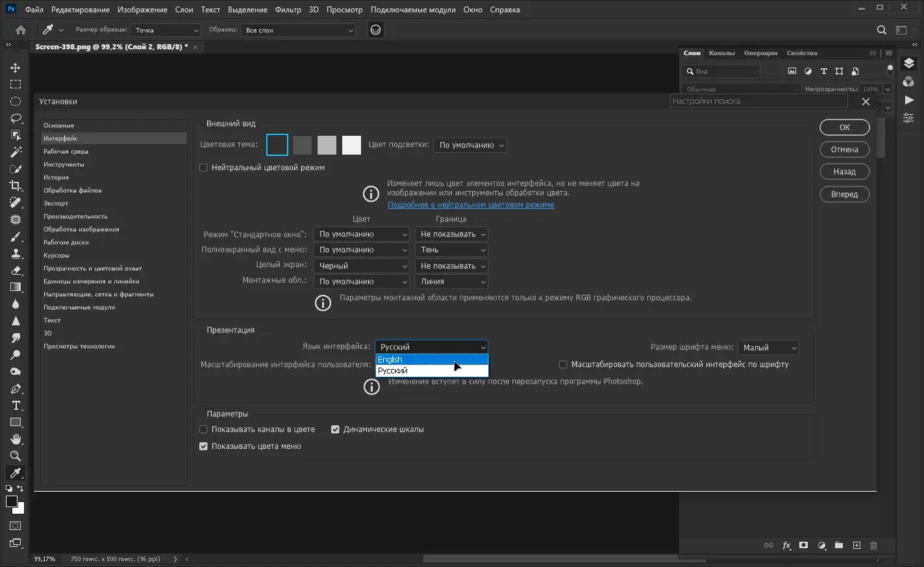Select the Hand tool
The height and width of the screenshot is (567, 924).
click(x=16, y=439)
